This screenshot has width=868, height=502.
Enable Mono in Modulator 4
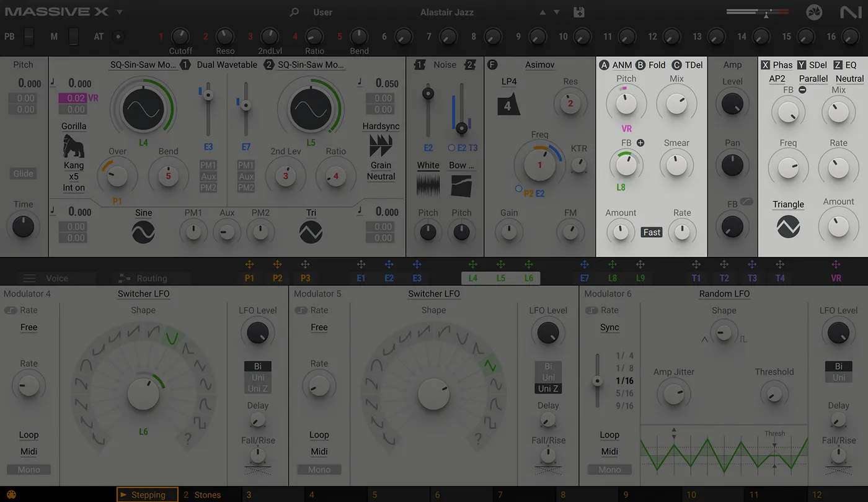coord(29,470)
